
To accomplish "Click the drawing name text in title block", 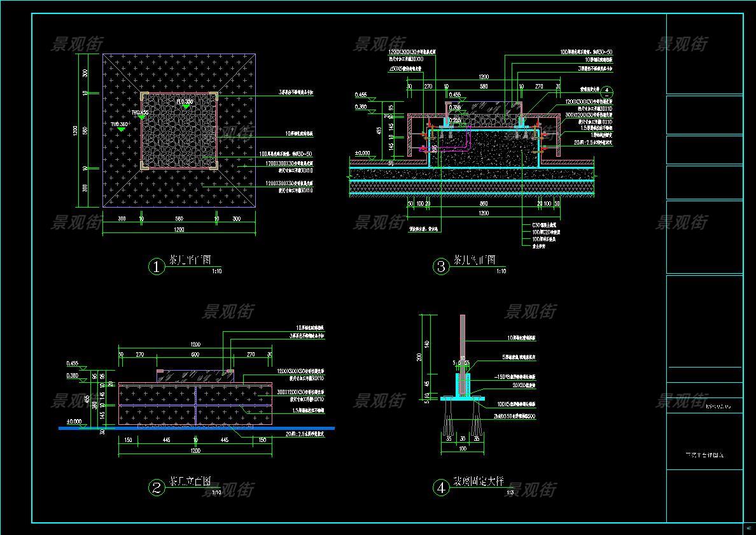I will [x=704, y=455].
